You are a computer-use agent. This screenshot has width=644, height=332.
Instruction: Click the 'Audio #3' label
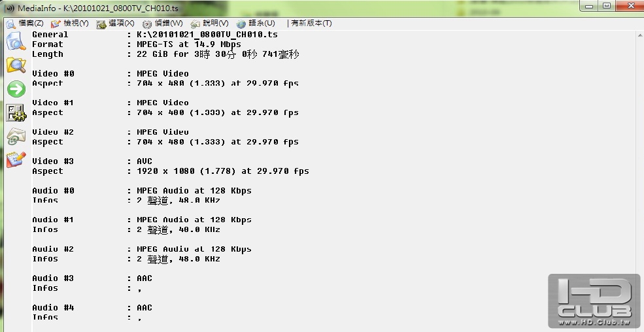[x=54, y=278]
